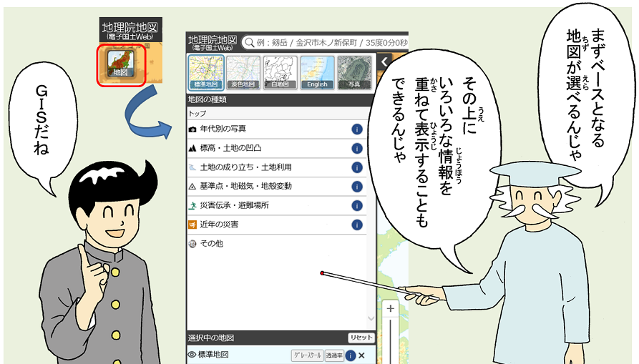Toggle 標準地図 layer visibility eye

tap(192, 355)
